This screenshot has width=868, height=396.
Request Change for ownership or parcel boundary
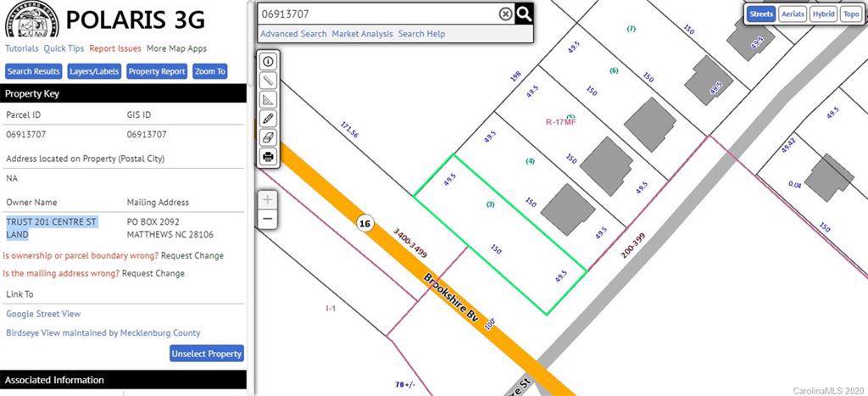[x=192, y=256]
